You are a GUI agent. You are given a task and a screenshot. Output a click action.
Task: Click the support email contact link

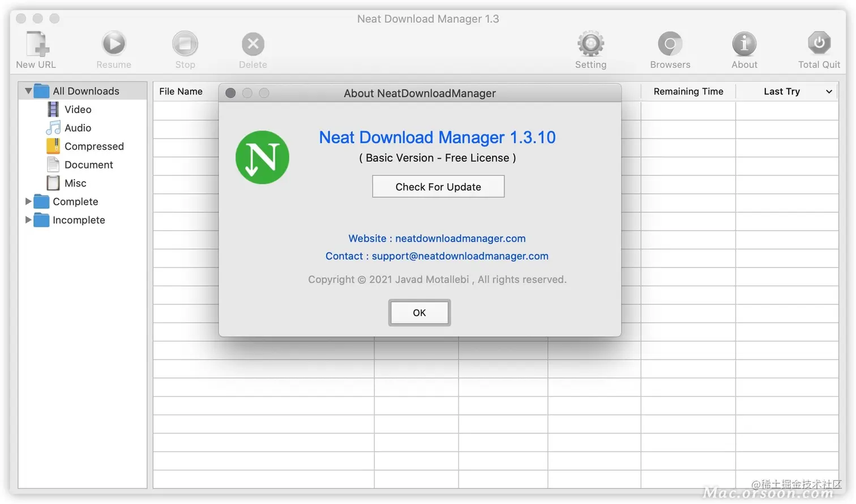(x=460, y=256)
